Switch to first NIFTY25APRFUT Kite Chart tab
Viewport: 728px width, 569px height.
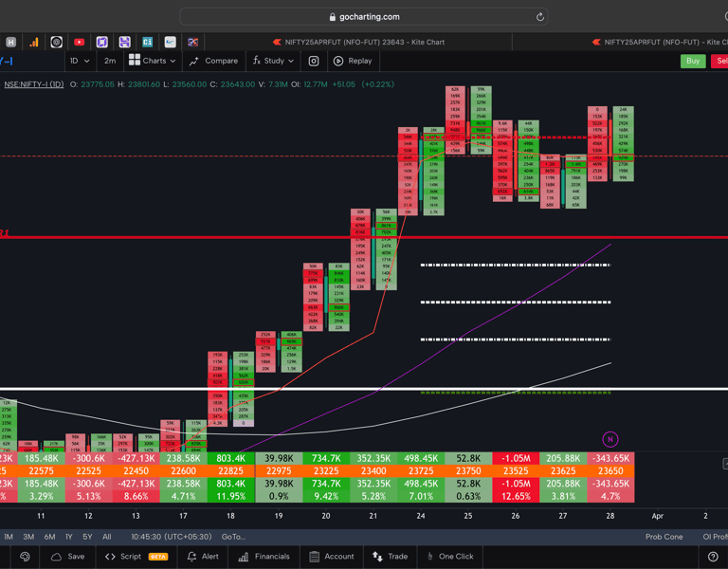[359, 43]
